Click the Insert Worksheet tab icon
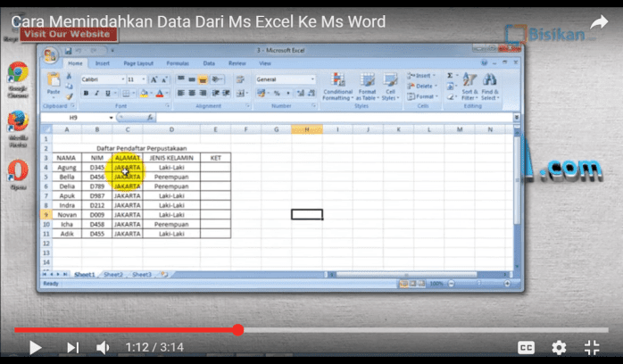623x364 pixels. pyautogui.click(x=164, y=274)
